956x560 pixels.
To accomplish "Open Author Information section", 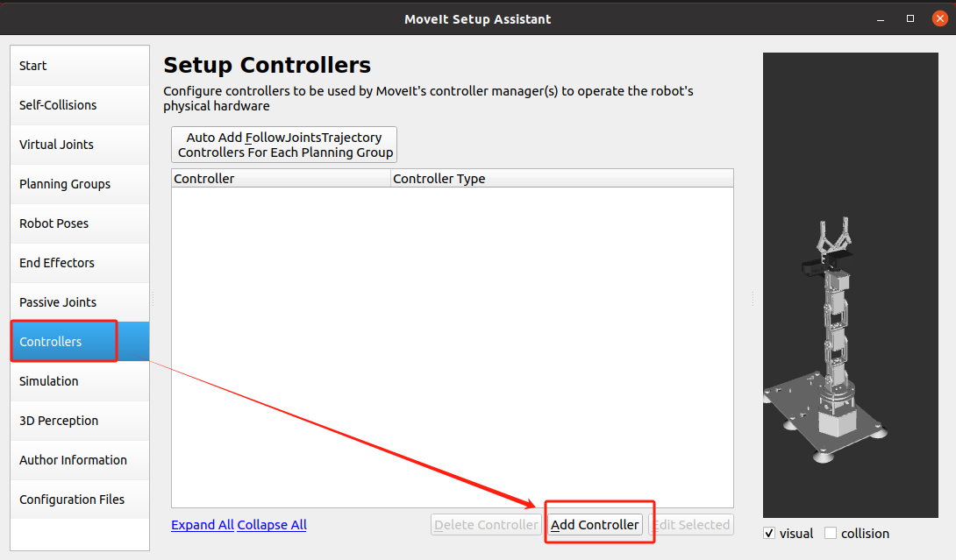I will (80, 460).
